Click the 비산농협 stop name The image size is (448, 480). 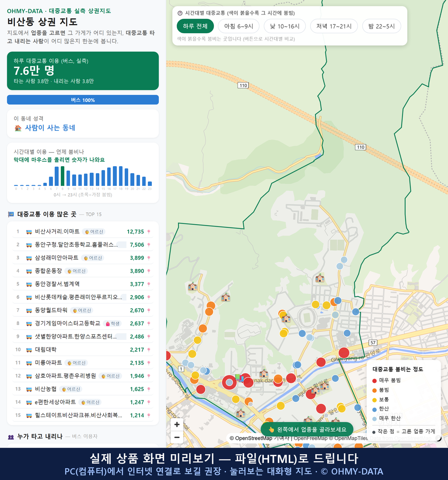pyautogui.click(x=45, y=389)
